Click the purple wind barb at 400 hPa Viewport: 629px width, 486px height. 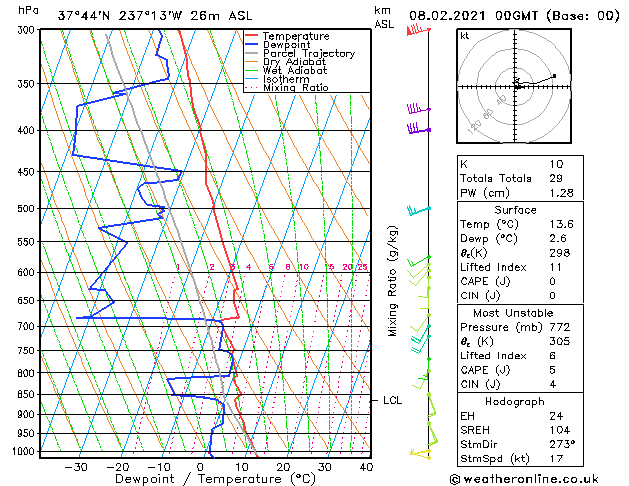click(x=419, y=129)
